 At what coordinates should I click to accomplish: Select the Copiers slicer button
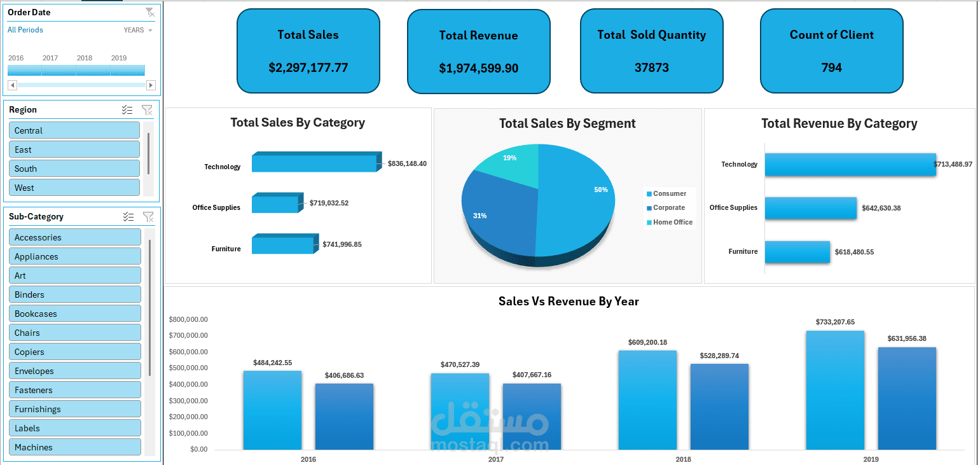(x=75, y=352)
